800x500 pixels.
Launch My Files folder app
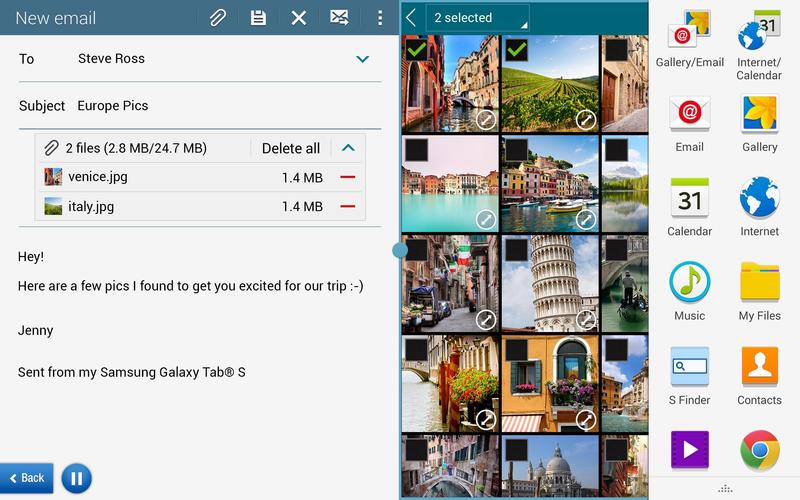pos(760,290)
